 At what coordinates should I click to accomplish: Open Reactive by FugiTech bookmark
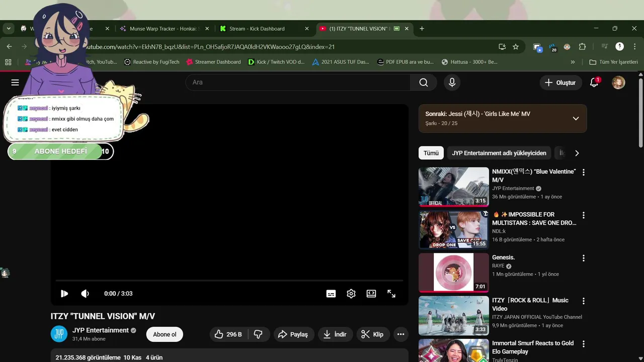(x=151, y=62)
